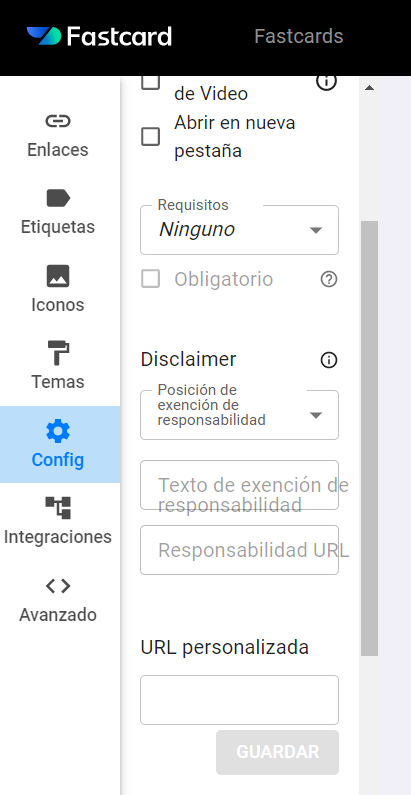411x795 pixels.
Task: Toggle the Obligatorio checkbox
Action: click(151, 279)
